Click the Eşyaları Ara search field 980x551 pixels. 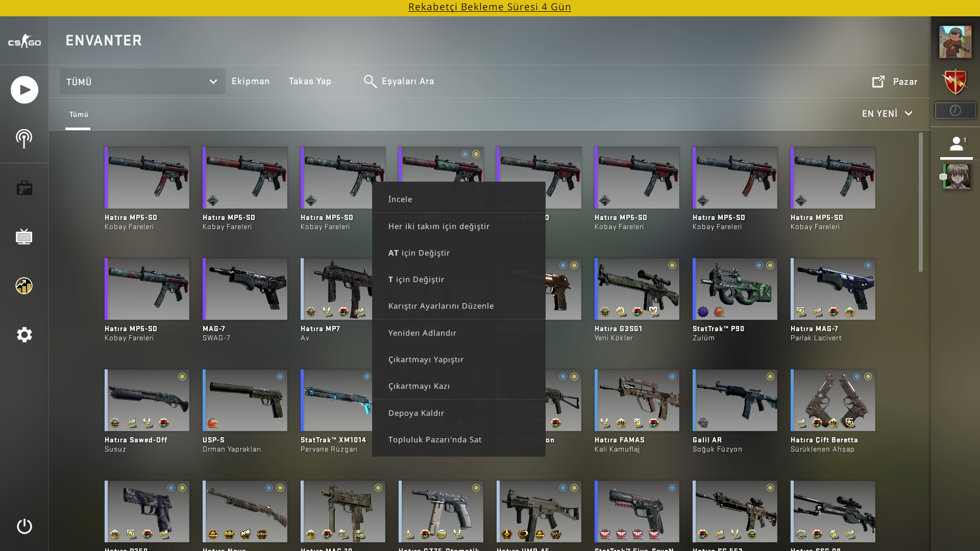click(407, 81)
